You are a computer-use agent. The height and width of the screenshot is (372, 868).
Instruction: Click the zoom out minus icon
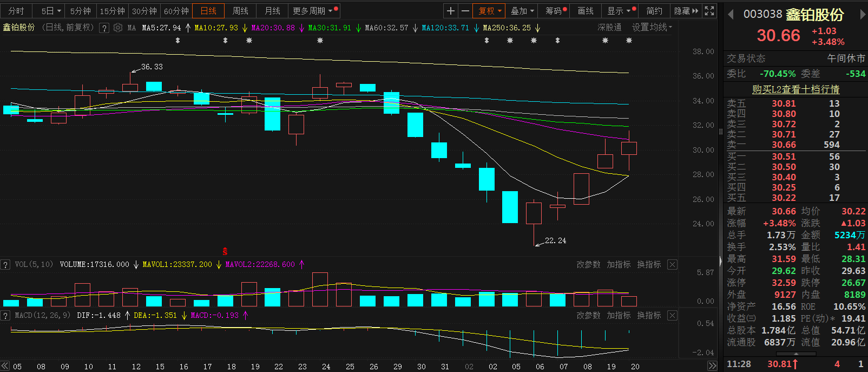465,11
